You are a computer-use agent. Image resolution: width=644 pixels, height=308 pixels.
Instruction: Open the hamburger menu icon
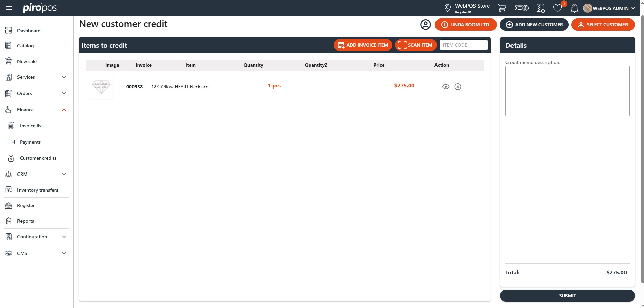tap(9, 8)
